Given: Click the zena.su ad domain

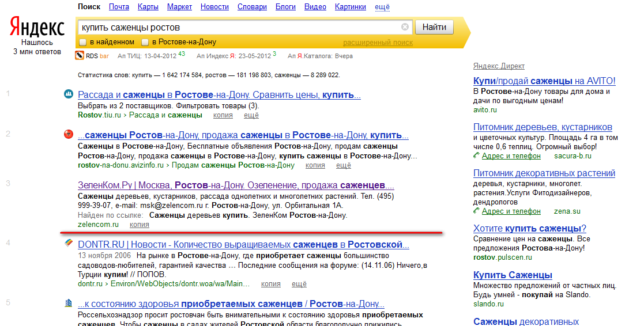Looking at the screenshot, I should pos(567,211).
